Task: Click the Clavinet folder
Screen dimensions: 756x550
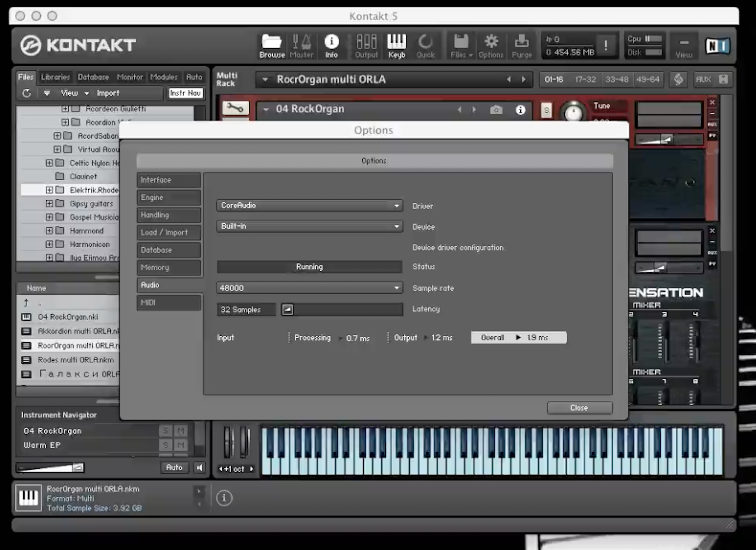Action: (83, 177)
